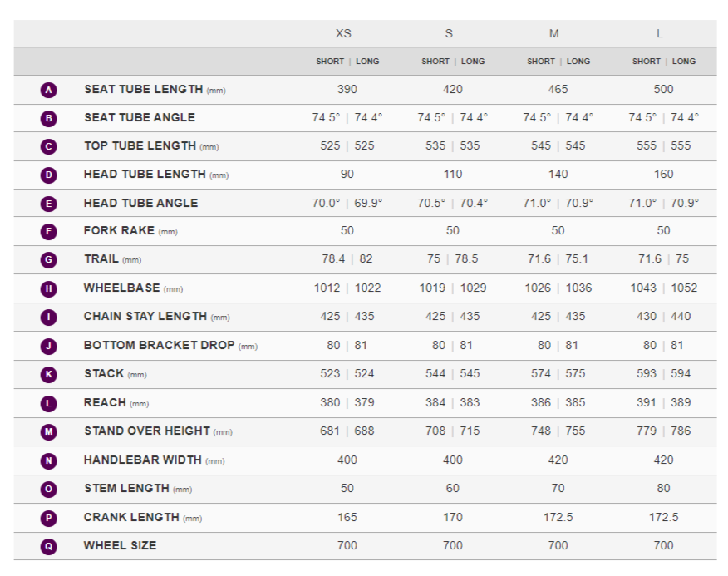Click the C badge beside Top Tube Length
The image size is (728, 576).
(x=49, y=146)
